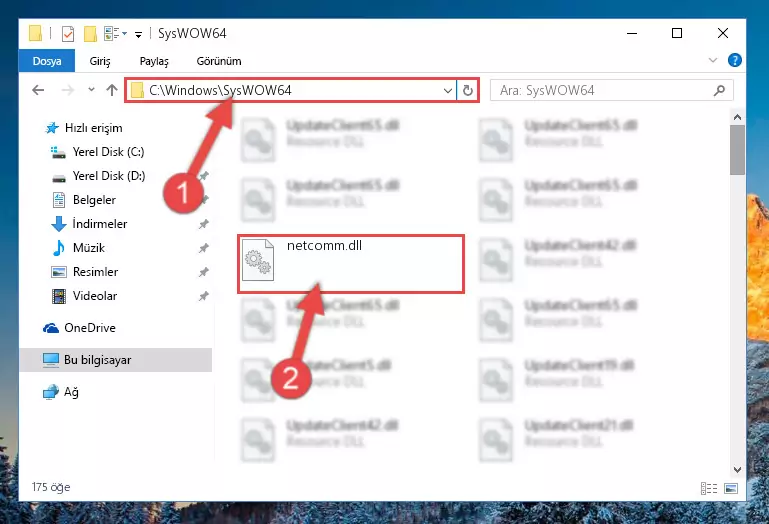Switch to the Giriş ribbon tab
The image size is (769, 524).
(x=100, y=61)
